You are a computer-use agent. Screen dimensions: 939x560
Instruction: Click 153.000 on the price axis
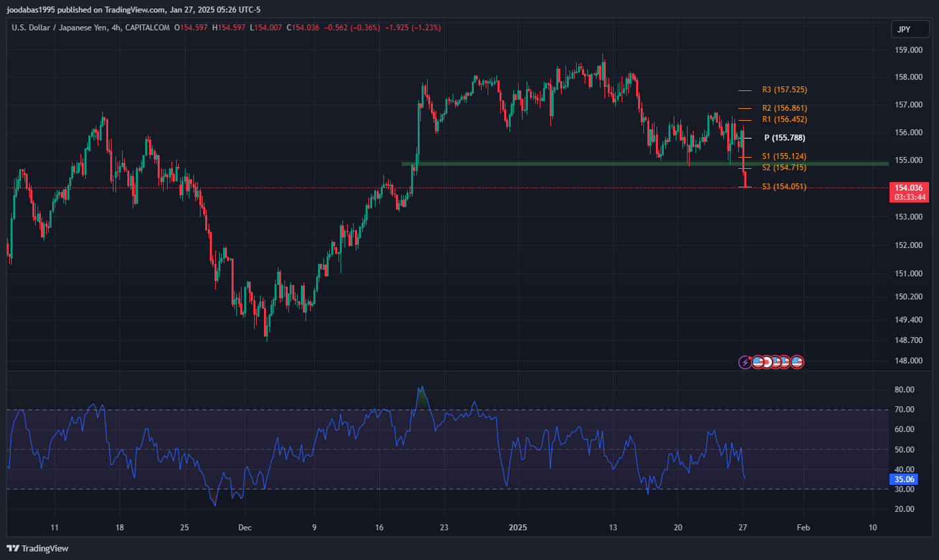909,217
